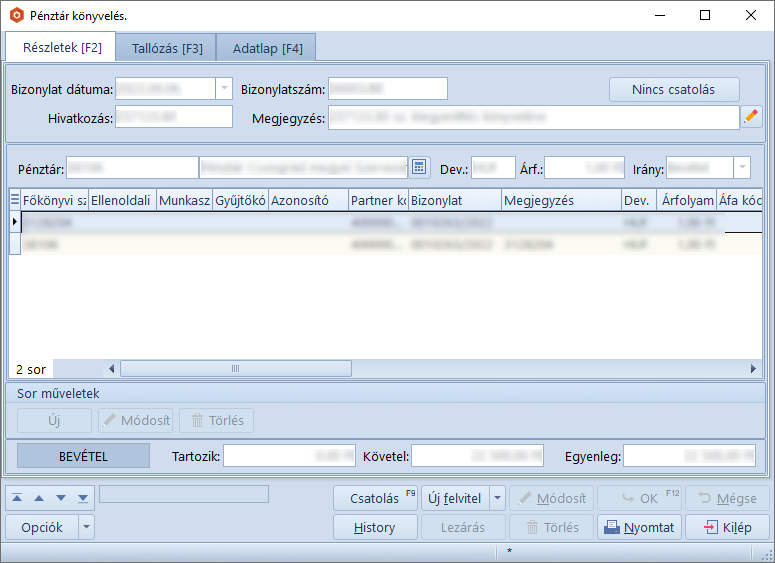Click the Nyomtat print button
Screen dimensions: 775x563
tap(639, 527)
